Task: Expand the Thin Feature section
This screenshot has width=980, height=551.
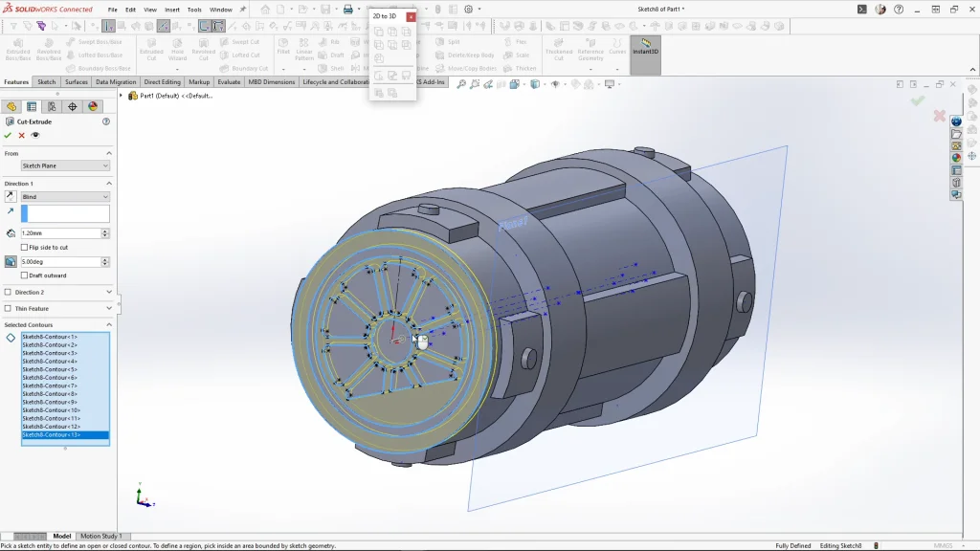Action: pos(108,308)
